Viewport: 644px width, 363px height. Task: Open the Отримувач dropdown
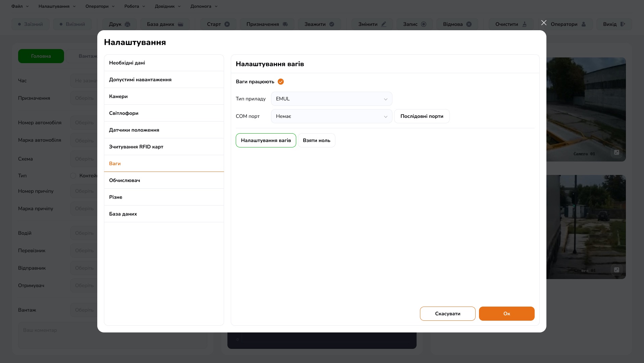click(84, 285)
